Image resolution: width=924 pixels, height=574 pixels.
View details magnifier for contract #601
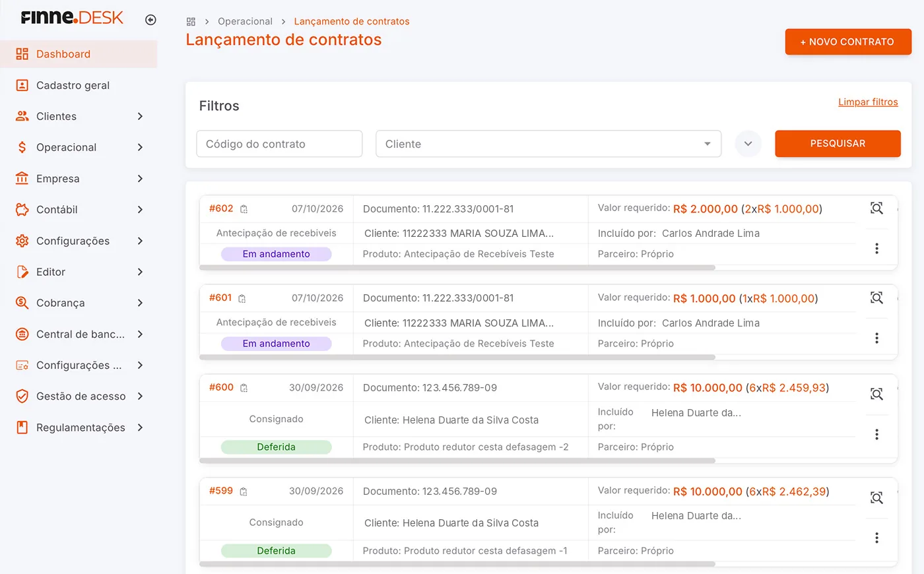tap(876, 298)
